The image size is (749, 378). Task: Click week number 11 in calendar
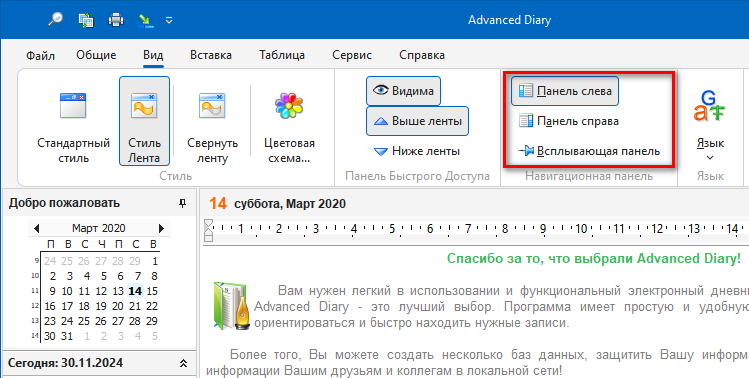(x=35, y=291)
